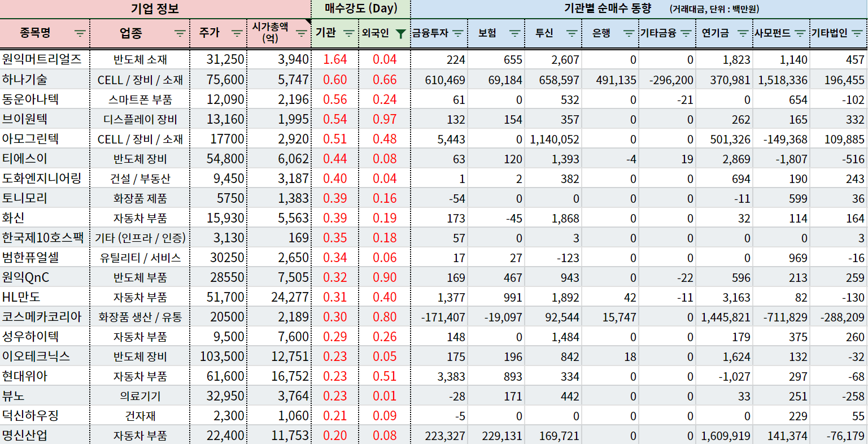Screen dimensions: 868x444
Task: Open the 종목명 column filter dropdown
Action: point(80,33)
